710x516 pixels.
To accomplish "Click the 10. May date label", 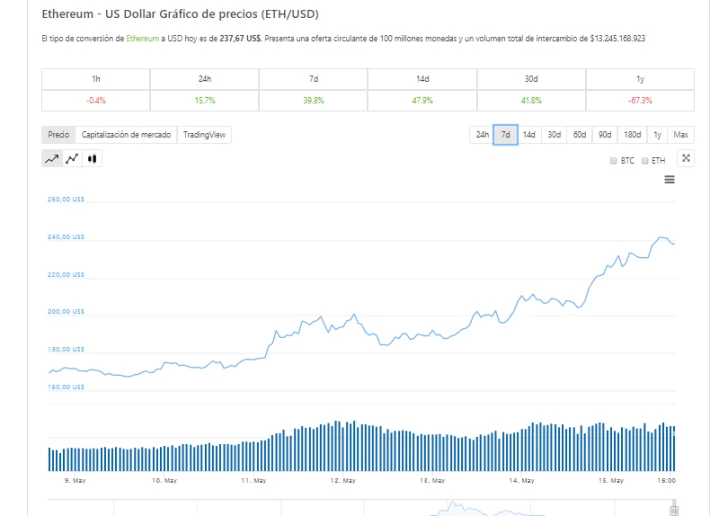I will click(x=164, y=481).
